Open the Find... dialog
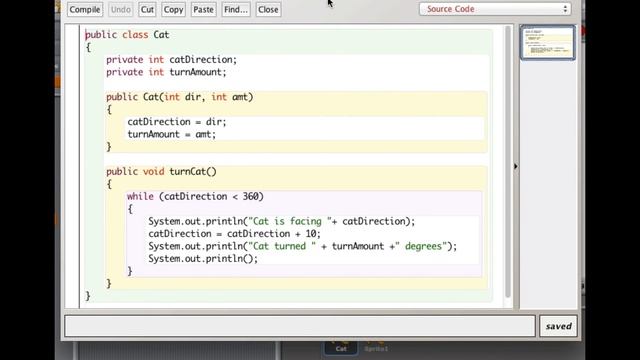Image resolution: width=640 pixels, height=360 pixels. pyautogui.click(x=236, y=9)
